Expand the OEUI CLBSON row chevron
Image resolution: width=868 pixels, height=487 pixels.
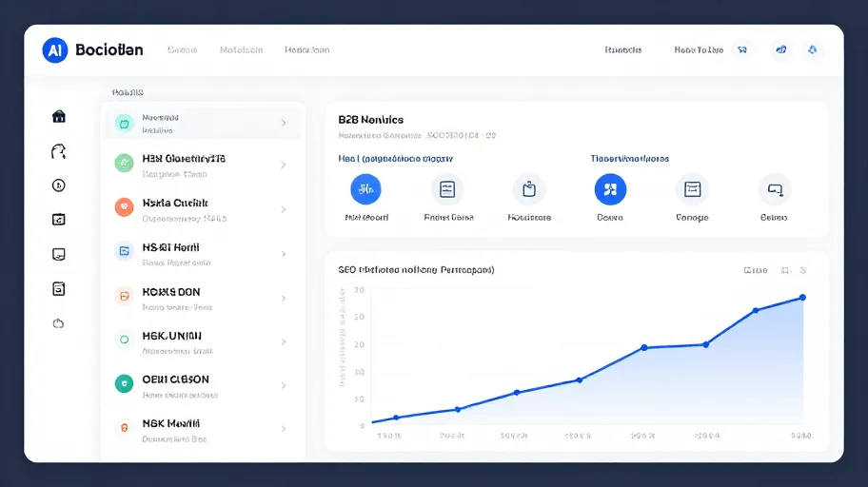(x=284, y=385)
